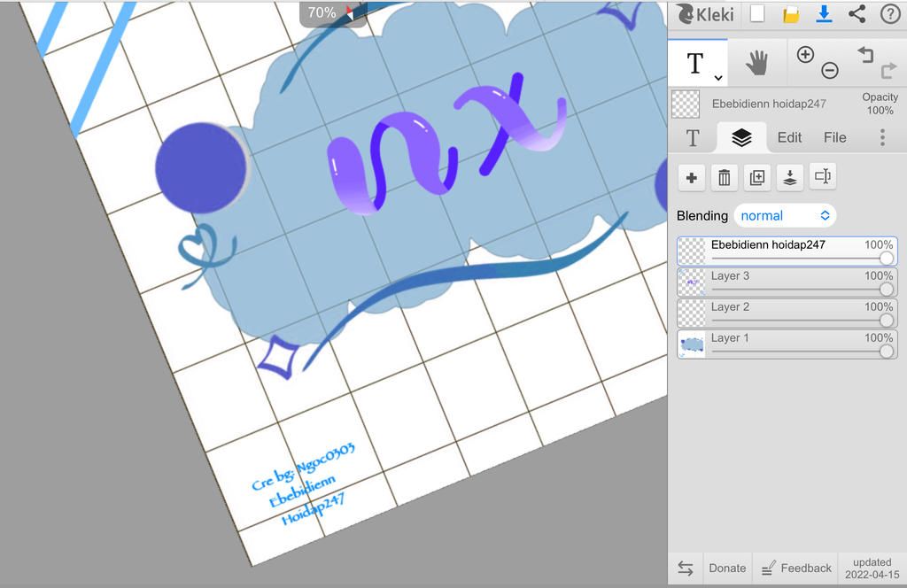Download the image with blue arrow icon

[824, 14]
